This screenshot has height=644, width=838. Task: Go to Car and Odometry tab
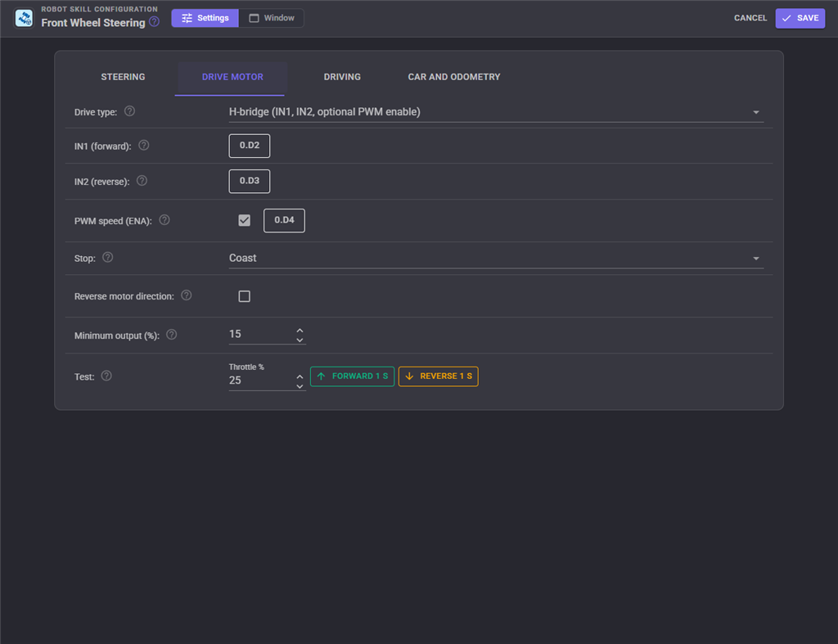pyautogui.click(x=454, y=77)
